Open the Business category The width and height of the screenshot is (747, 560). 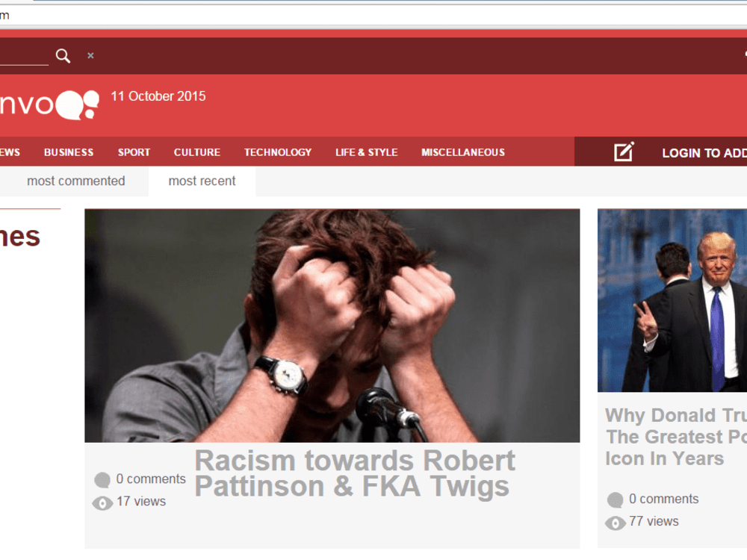[x=69, y=152]
